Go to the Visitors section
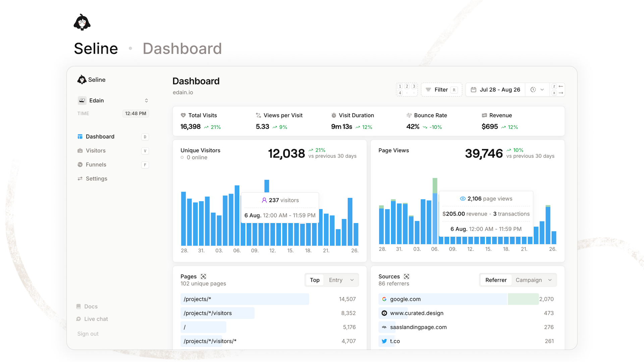644x362 pixels. pyautogui.click(x=113, y=151)
